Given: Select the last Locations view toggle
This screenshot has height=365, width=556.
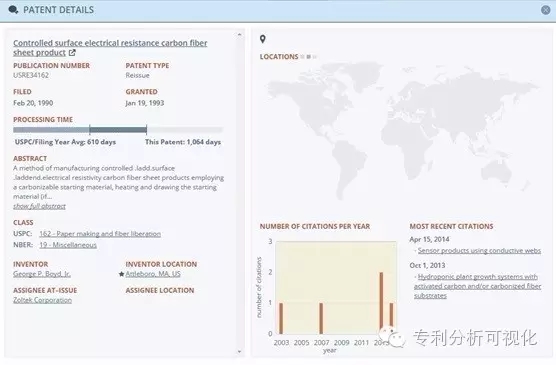Looking at the screenshot, I should 315,57.
